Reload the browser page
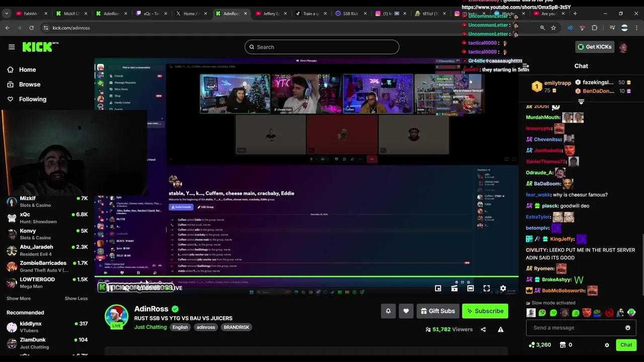Screen dimensions: 644x362 tap(31, 28)
